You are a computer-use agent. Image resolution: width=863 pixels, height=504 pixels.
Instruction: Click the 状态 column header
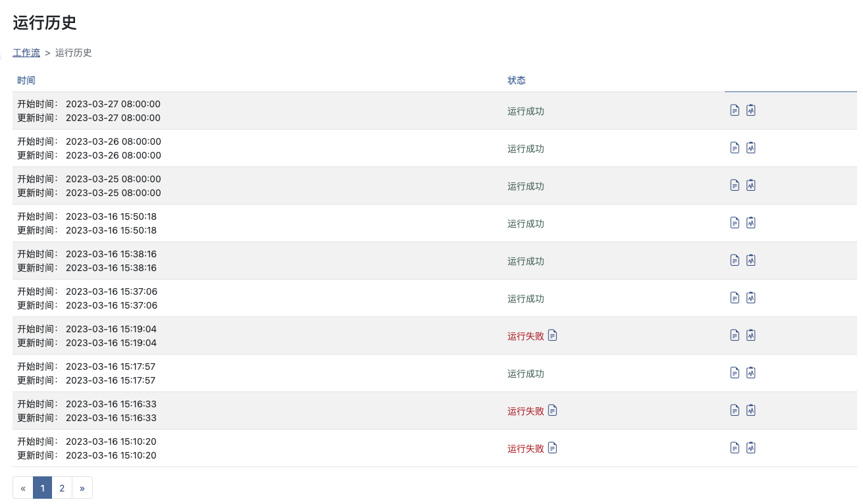pyautogui.click(x=517, y=80)
